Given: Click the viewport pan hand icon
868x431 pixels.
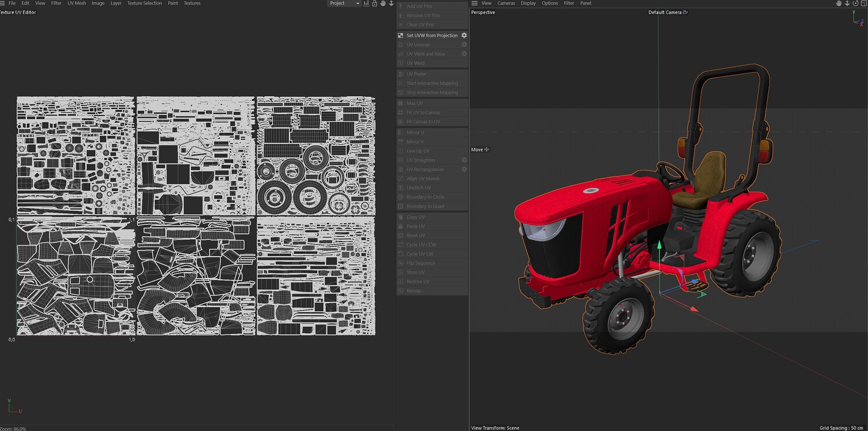Looking at the screenshot, I should point(839,3).
